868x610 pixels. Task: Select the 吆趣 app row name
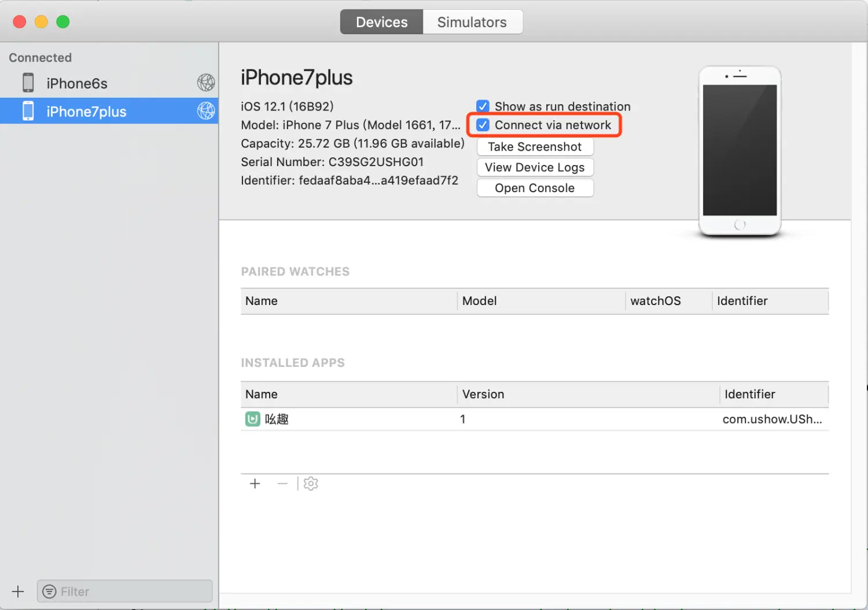click(x=277, y=419)
